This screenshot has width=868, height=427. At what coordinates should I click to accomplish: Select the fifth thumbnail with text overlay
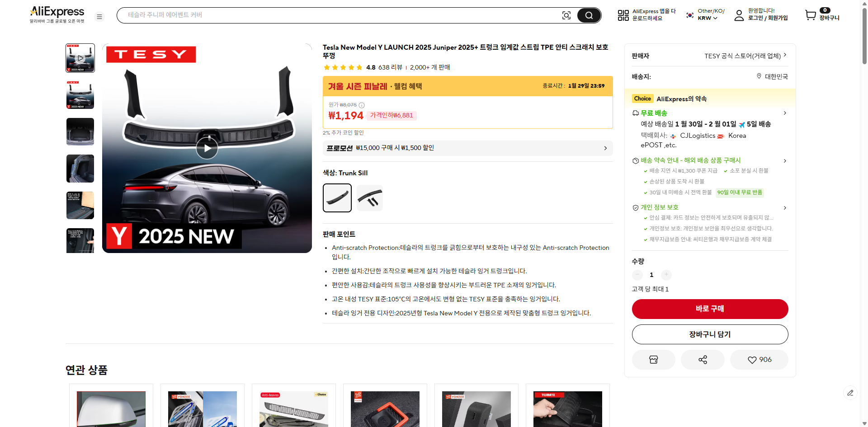point(80,205)
